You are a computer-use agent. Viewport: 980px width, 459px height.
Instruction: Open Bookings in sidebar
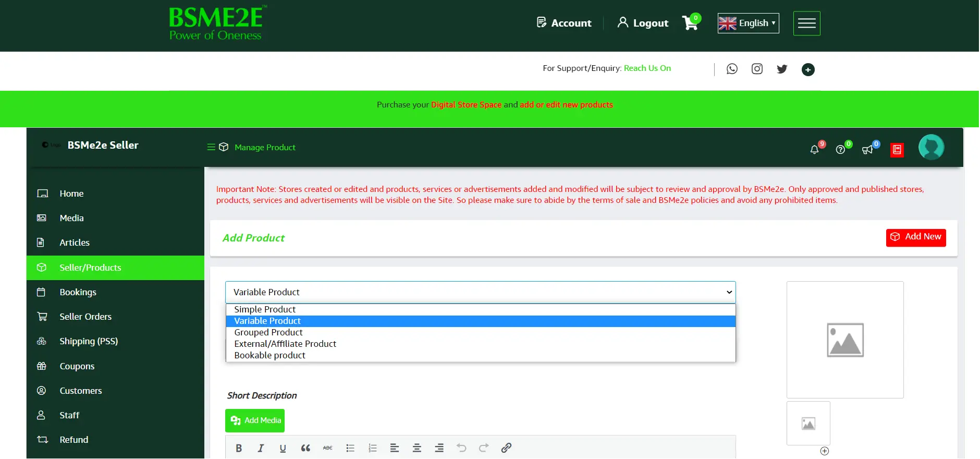click(115, 292)
